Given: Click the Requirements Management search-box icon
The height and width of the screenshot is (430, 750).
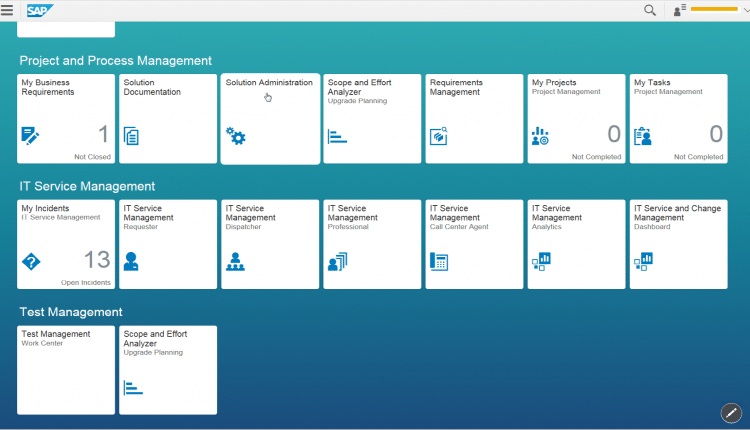Looking at the screenshot, I should coord(439,136).
